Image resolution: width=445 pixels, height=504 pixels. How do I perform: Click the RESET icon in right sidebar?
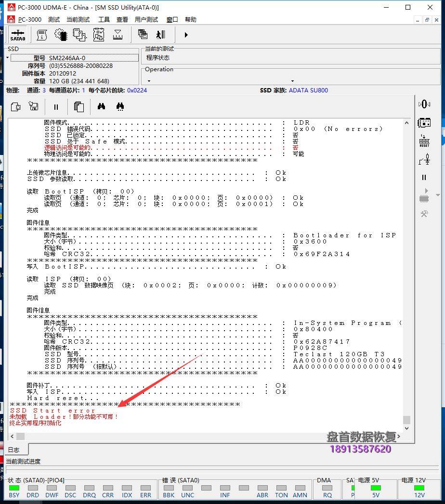coord(424,141)
